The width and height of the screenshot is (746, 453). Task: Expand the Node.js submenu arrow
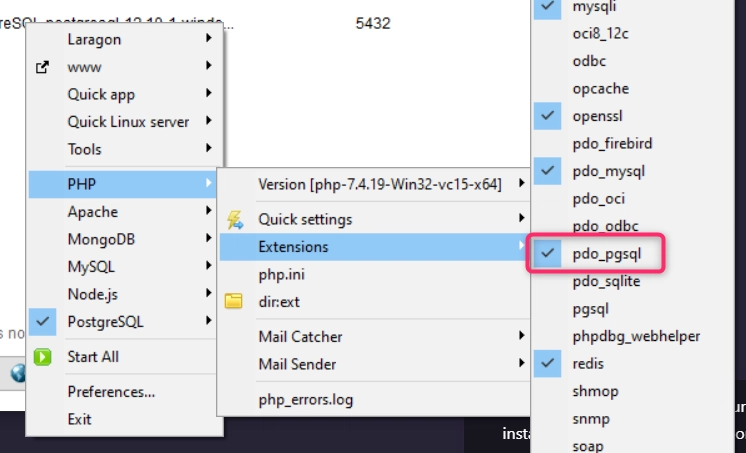(208, 293)
